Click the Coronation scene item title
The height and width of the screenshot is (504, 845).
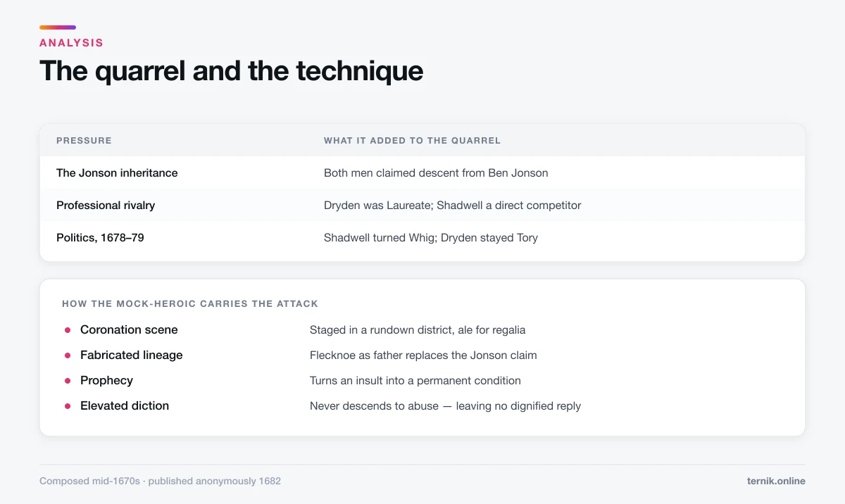point(129,330)
